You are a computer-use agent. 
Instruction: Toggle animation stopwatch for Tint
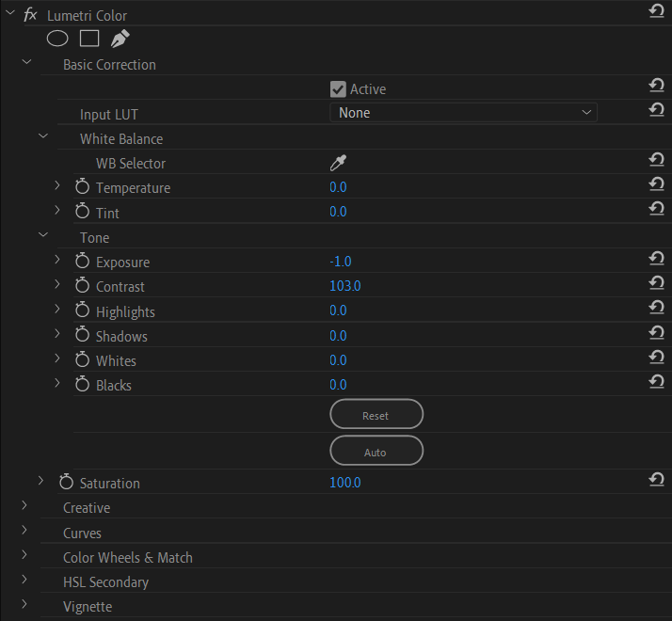(x=82, y=211)
